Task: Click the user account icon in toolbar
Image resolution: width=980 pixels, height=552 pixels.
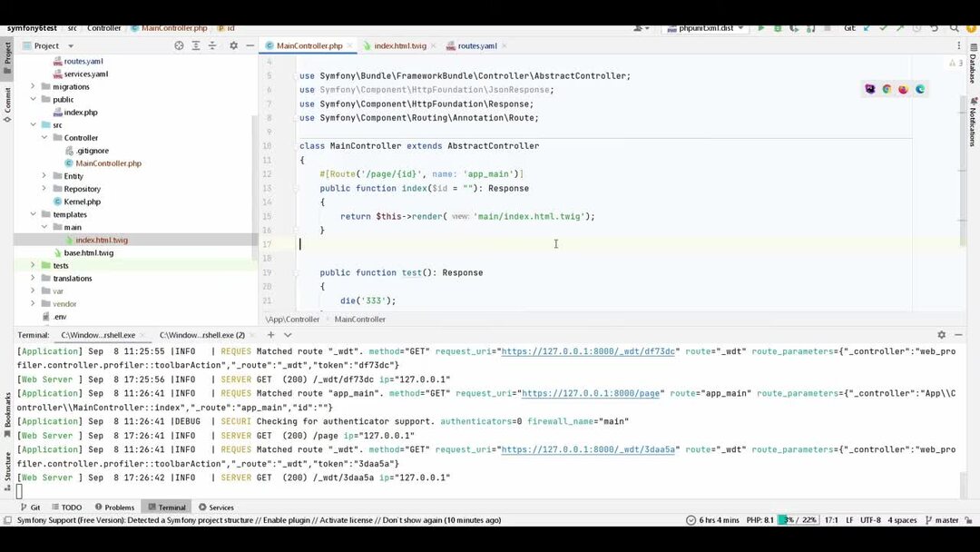Action: coord(641,28)
